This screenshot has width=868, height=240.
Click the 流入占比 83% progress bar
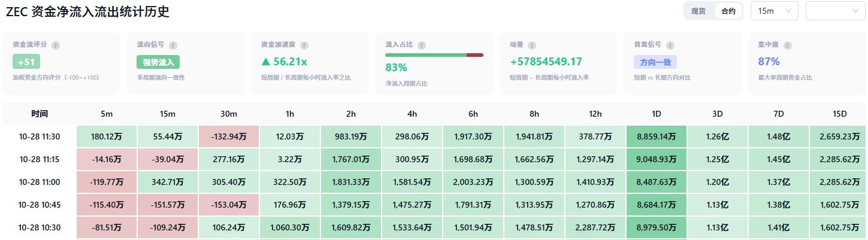434,55
